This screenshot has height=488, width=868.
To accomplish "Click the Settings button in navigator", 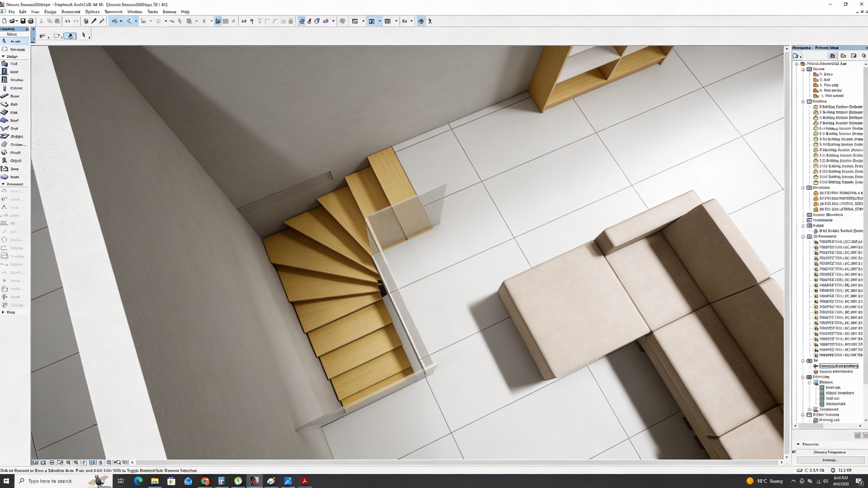I will [x=830, y=460].
